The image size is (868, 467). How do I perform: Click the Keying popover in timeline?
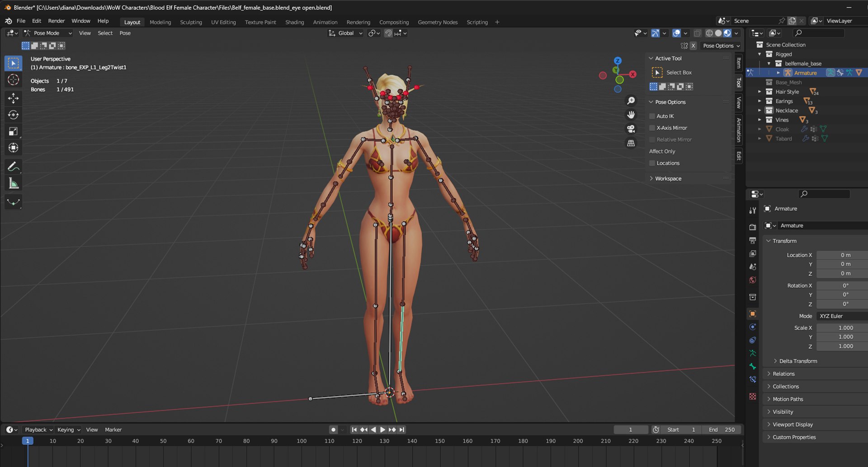click(x=69, y=430)
